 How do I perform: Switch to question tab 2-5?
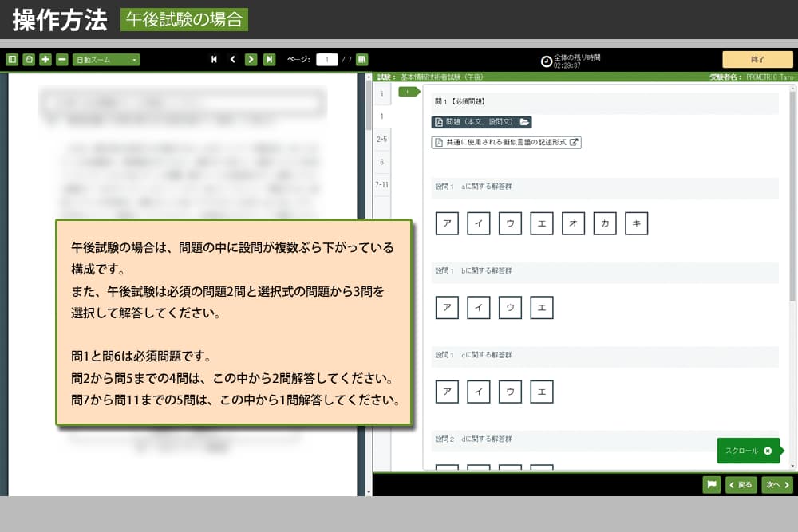(381, 140)
